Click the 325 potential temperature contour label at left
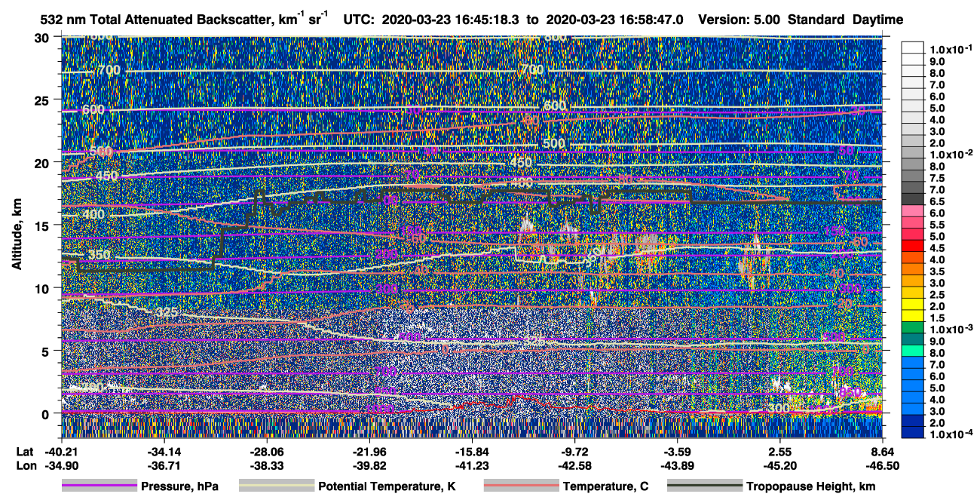The image size is (980, 503). pyautogui.click(x=165, y=312)
